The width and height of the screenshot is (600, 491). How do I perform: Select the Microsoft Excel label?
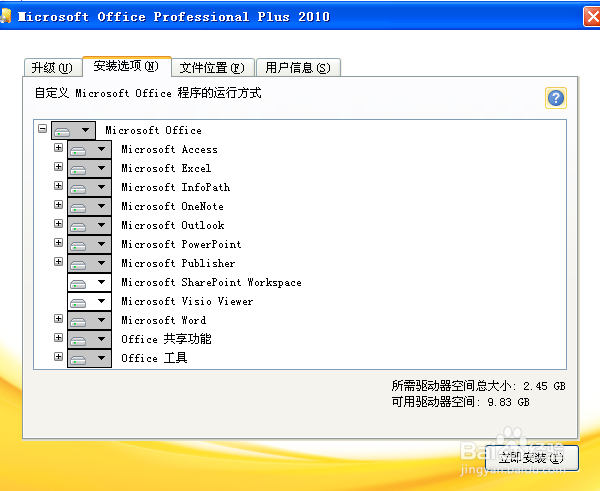point(166,168)
